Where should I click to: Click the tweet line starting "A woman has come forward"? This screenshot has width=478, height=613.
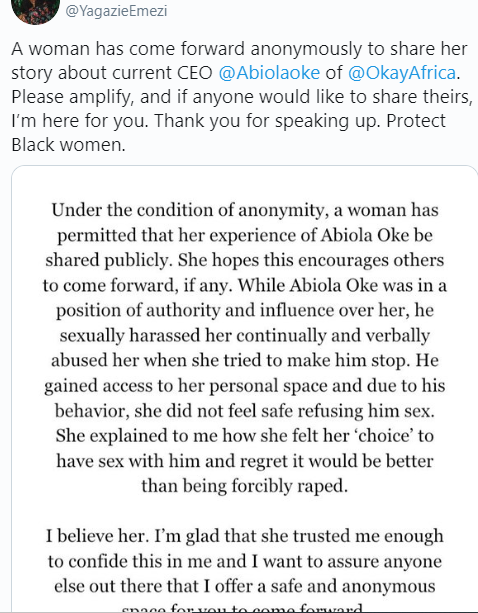pos(239,49)
